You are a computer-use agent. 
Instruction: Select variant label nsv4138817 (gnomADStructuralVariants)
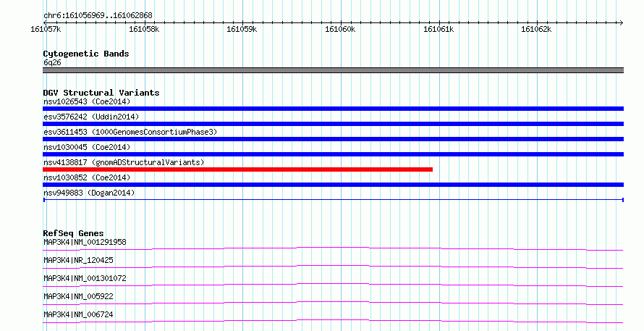124,162
